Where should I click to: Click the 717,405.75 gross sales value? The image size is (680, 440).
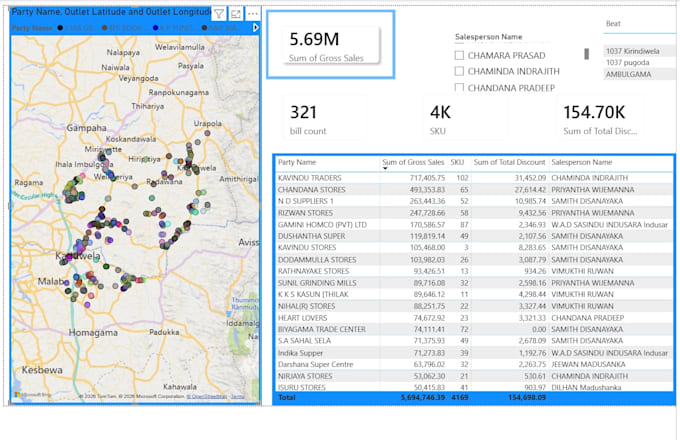pyautogui.click(x=427, y=178)
